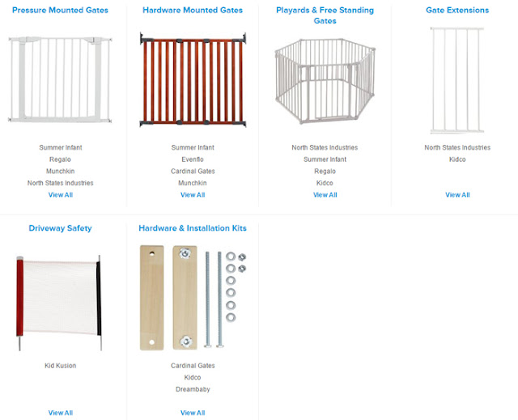518x420 pixels.
Task: View All under Gate Extensions
Action: pos(457,195)
